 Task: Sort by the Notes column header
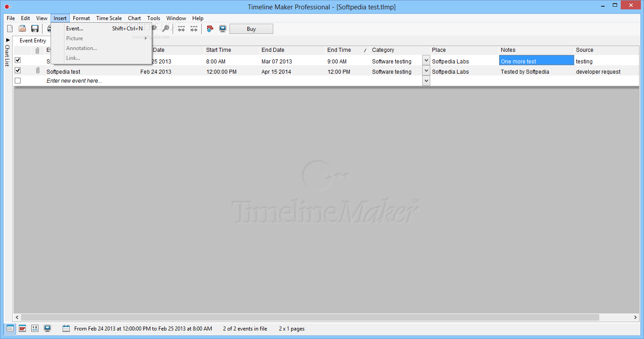tap(536, 50)
